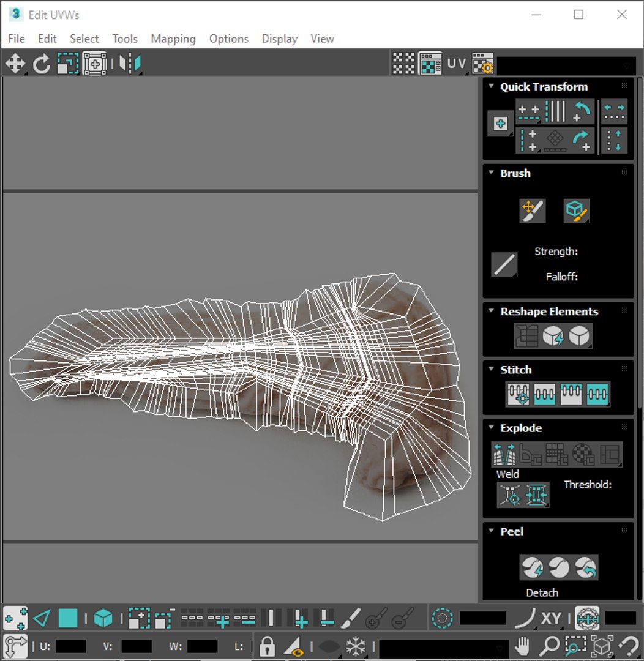The height and width of the screenshot is (661, 644).
Task: Open the Edit menu
Action: 47,39
